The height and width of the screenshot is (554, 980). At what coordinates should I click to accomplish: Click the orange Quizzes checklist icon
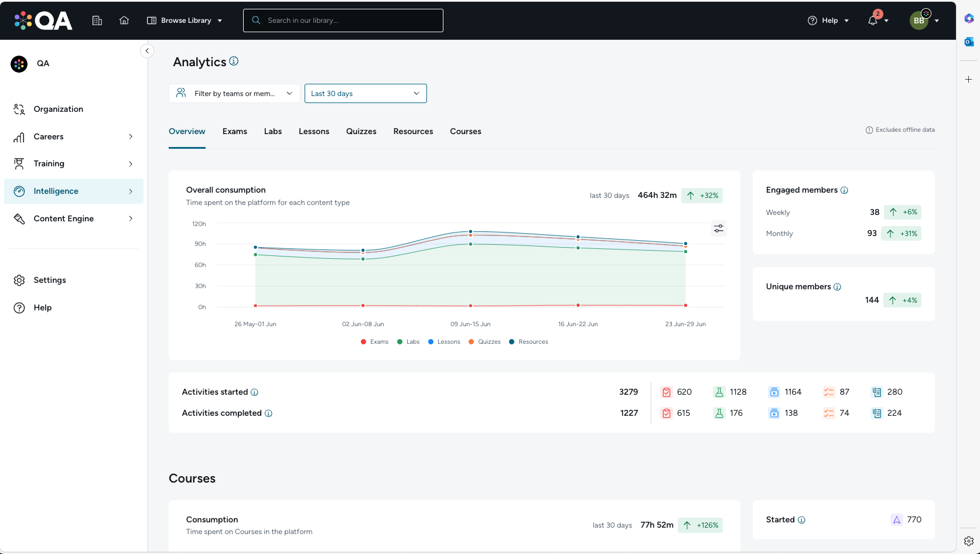tap(829, 392)
